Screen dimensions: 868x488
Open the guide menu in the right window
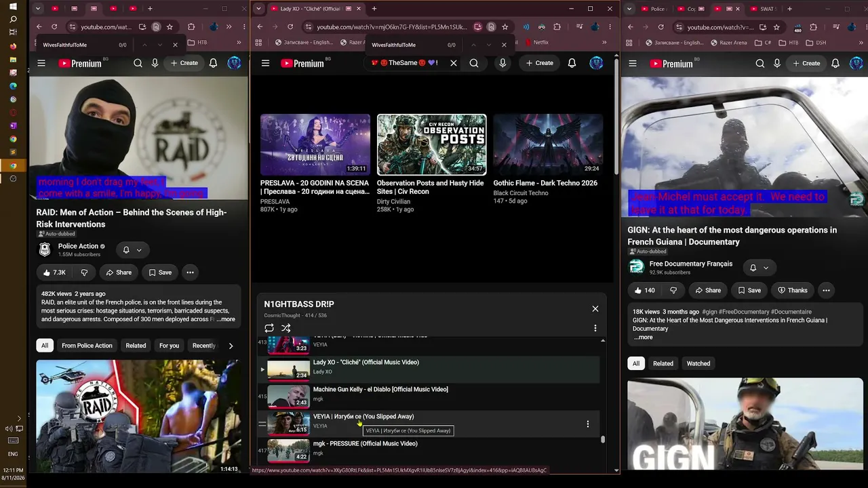click(633, 63)
